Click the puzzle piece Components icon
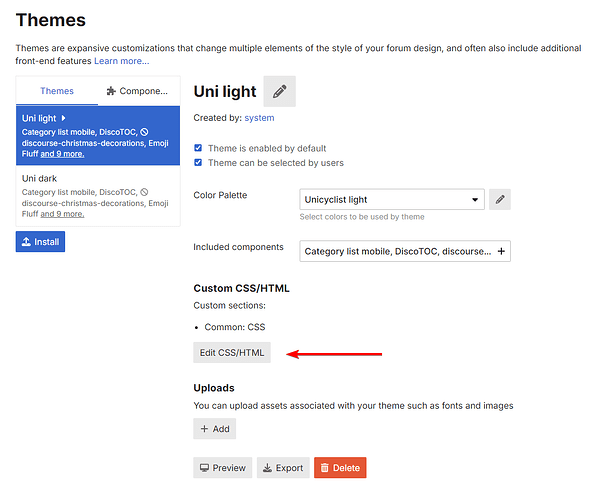 111,91
